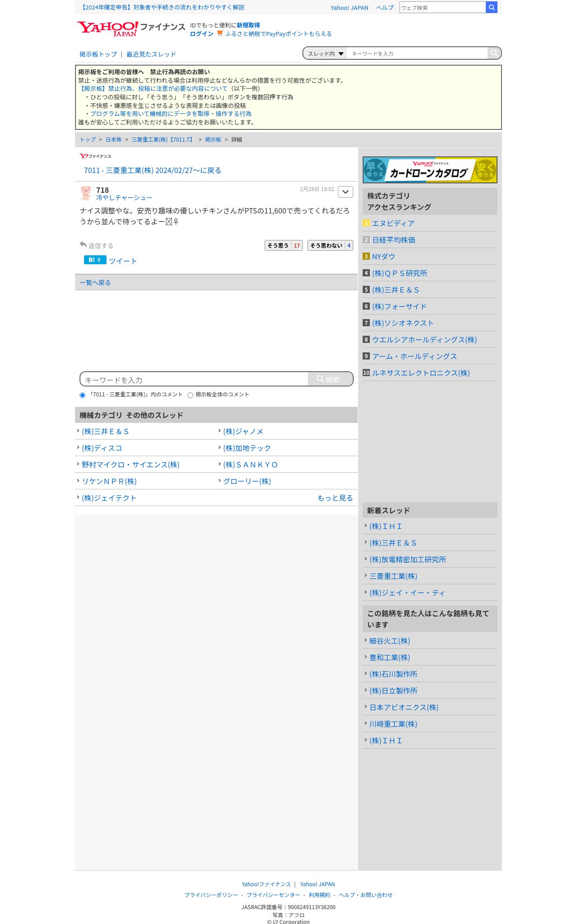Image resolution: width=577 pixels, height=924 pixels.
Task: Open グローリー(株) thread link
Action: [x=247, y=481]
